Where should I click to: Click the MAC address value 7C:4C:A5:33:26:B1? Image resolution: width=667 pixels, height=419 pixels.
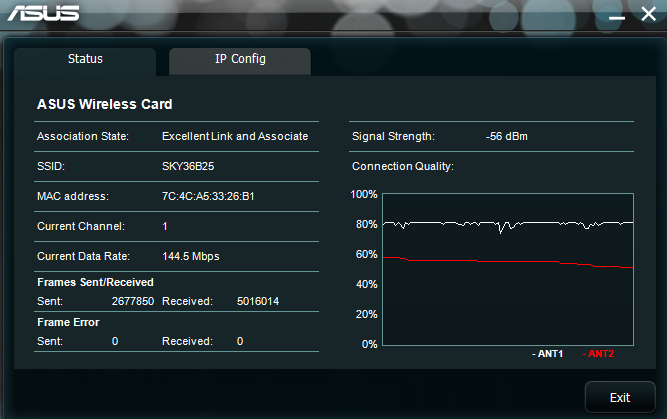(x=208, y=196)
